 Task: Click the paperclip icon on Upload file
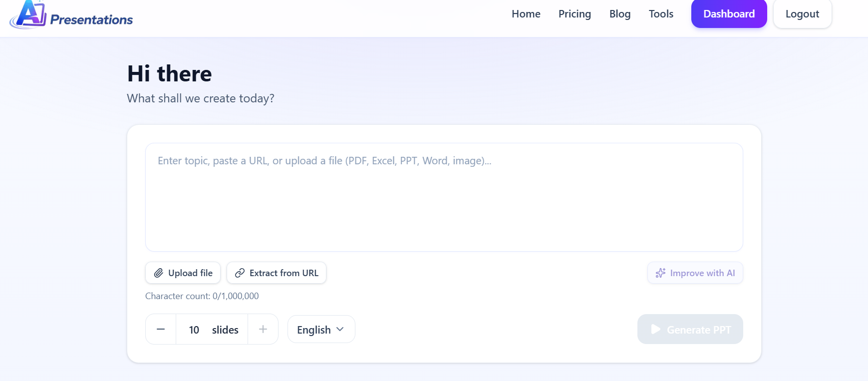(158, 273)
